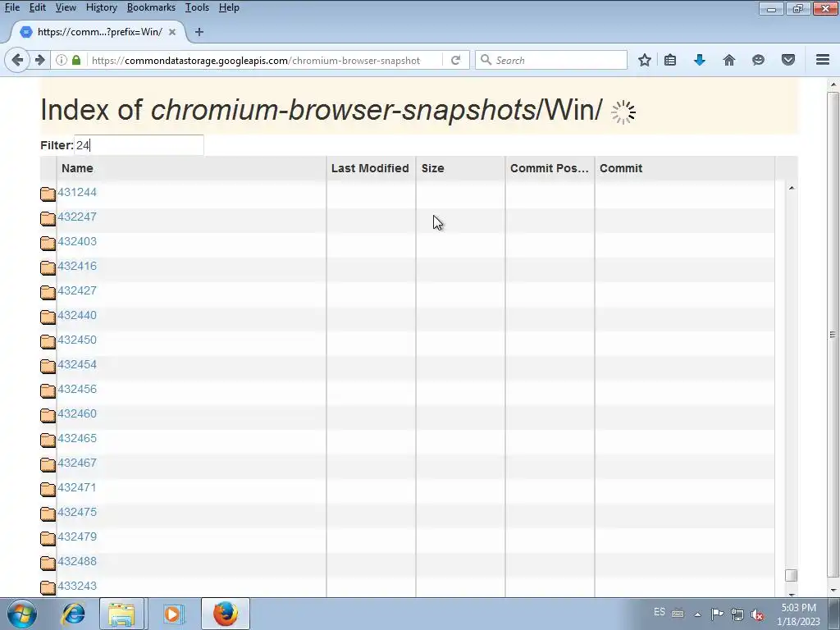Go to the Firefox Home page
Screen dimensions: 840x630
tap(729, 60)
